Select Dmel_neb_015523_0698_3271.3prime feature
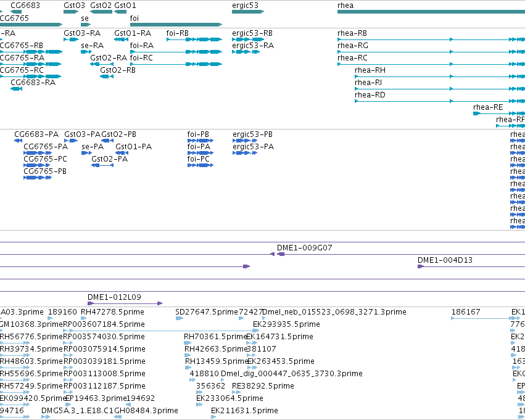525x420 pixels. click(x=264, y=318)
